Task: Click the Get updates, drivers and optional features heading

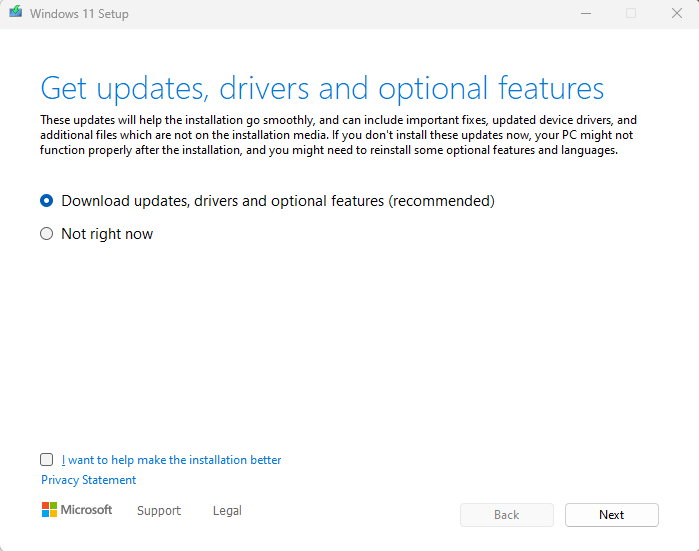Action: (322, 89)
